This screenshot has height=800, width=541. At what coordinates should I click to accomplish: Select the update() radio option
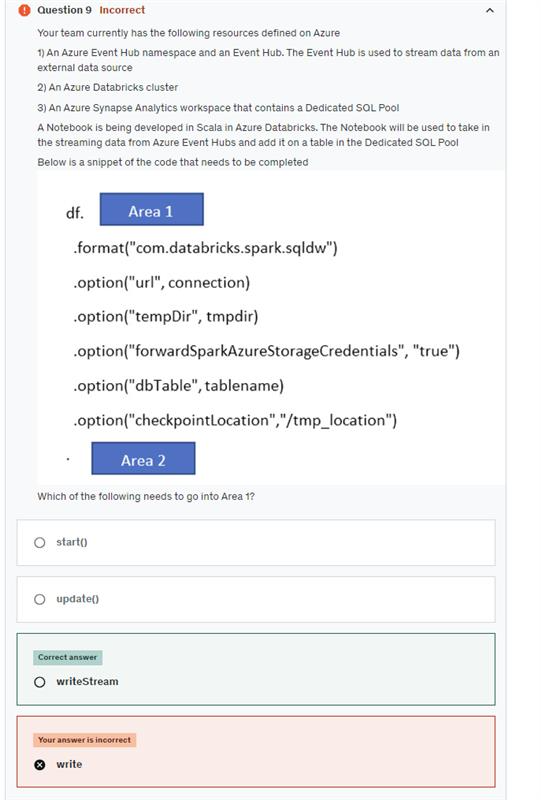[x=40, y=599]
